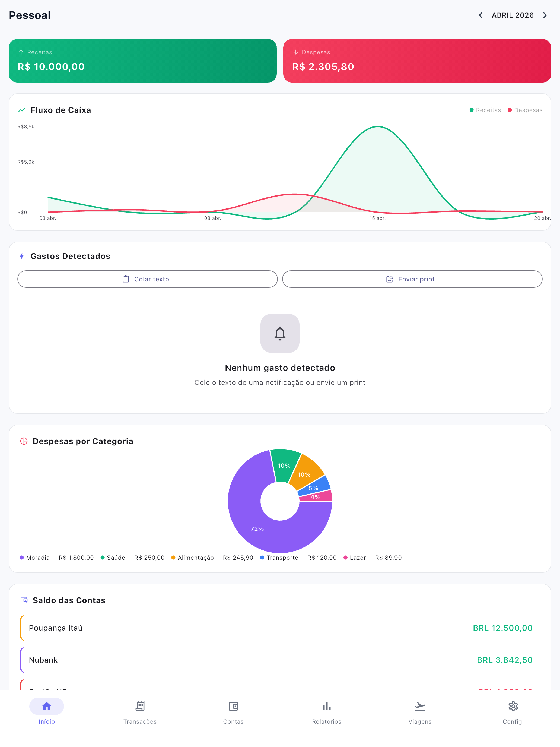Click the Colar texto button
The width and height of the screenshot is (560, 747).
click(148, 279)
